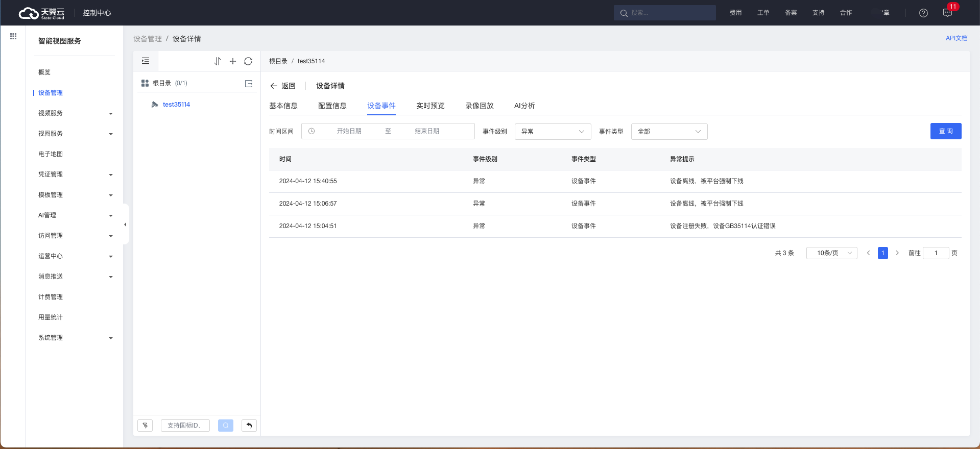Open the event level dropdown showing 异常
This screenshot has height=449, width=980.
coord(553,132)
